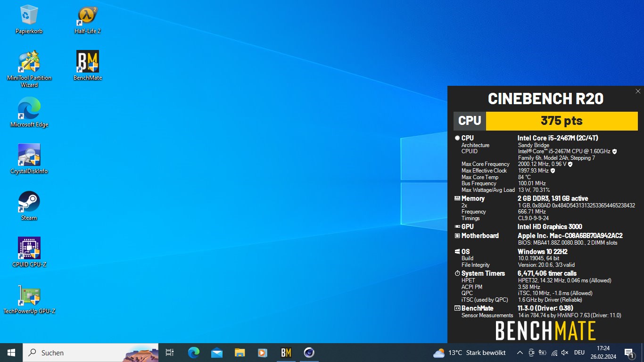Screen dimensions: 644x362
Task: Click the shield icon beside 0.96 V
Action: pos(570,164)
